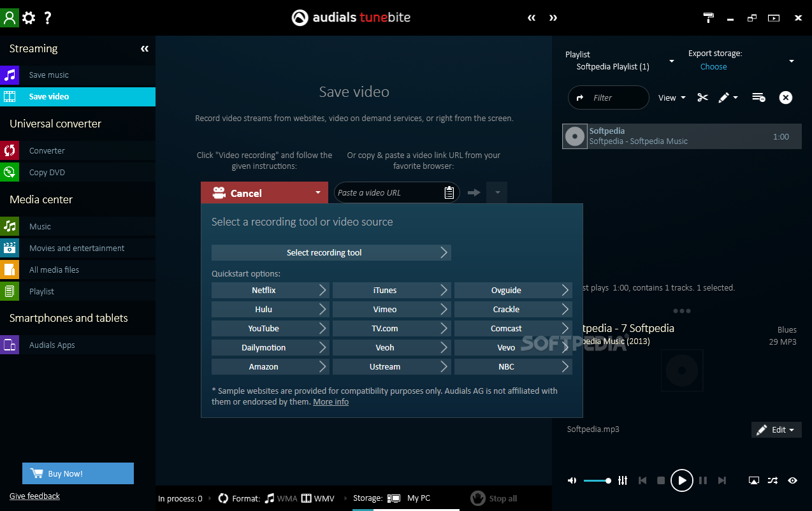
Task: Click the airplay screen output icon
Action: (753, 480)
